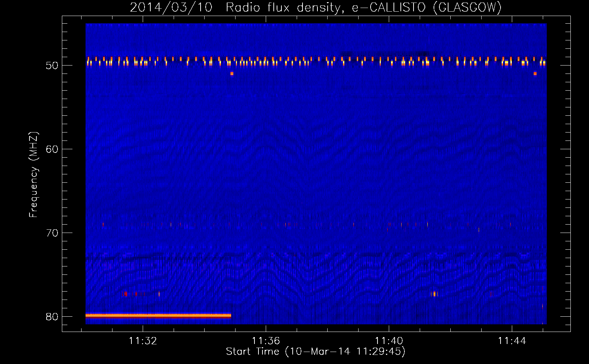Click the '80' frequency tick label
The image size is (589, 364).
pos(52,317)
